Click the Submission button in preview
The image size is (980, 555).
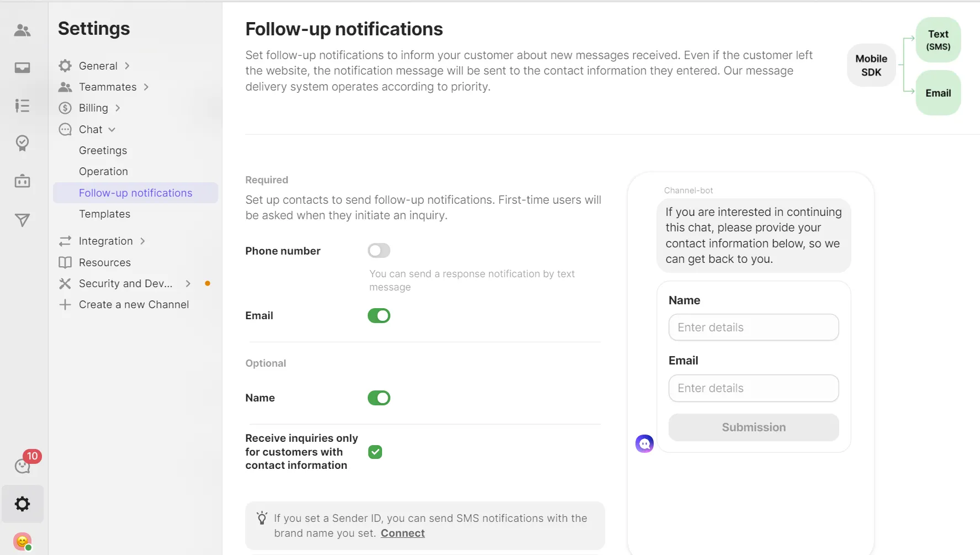(x=753, y=427)
